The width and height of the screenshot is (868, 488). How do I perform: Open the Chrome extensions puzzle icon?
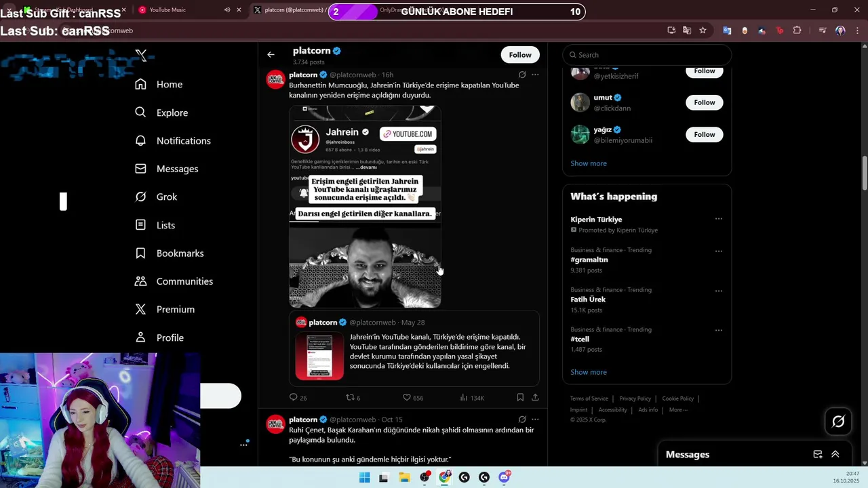(797, 30)
